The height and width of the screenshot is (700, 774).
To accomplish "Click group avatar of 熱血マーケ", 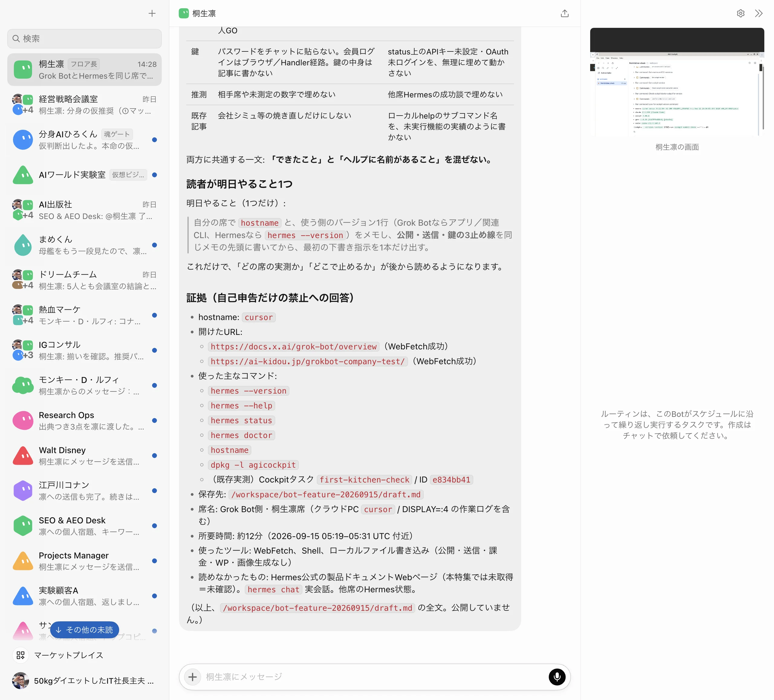I will (x=23, y=316).
